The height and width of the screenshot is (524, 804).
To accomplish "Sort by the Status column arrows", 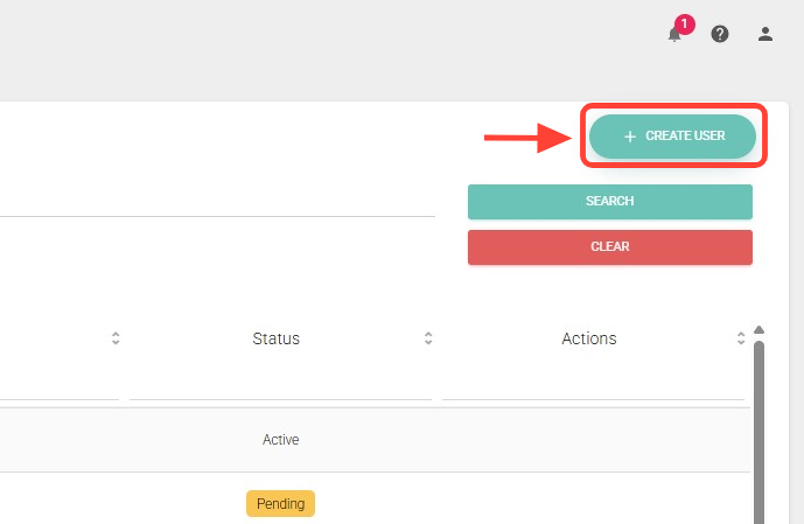I will [428, 339].
